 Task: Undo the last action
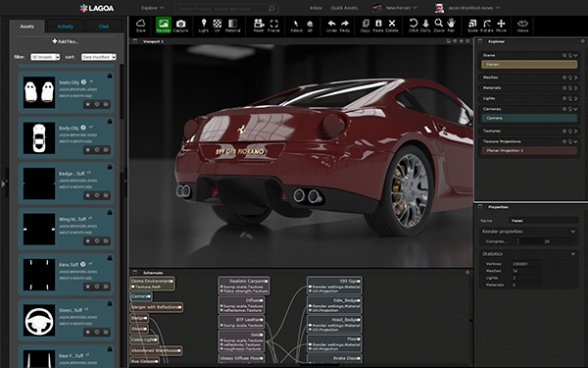pyautogui.click(x=331, y=26)
